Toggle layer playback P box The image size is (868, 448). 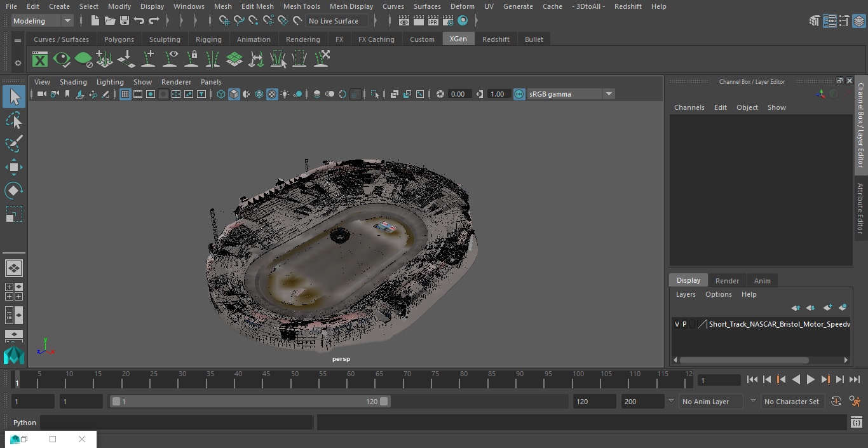(x=684, y=324)
